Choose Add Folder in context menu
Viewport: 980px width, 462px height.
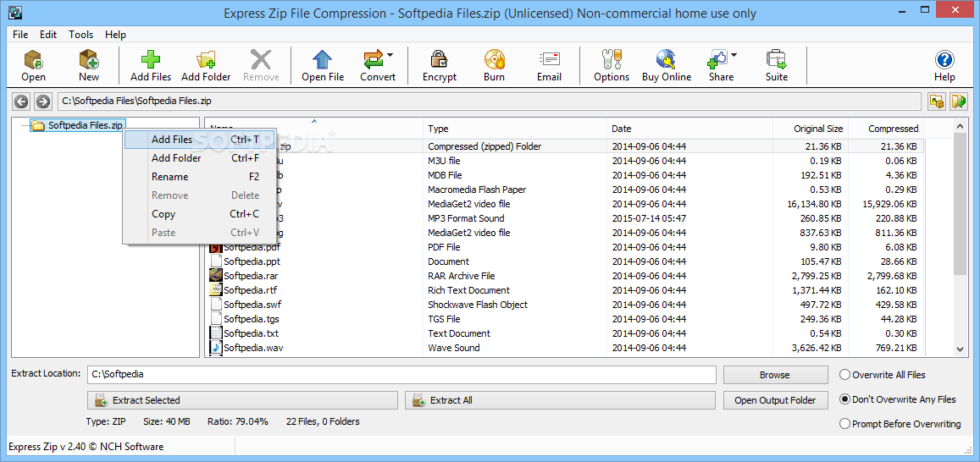200,158
